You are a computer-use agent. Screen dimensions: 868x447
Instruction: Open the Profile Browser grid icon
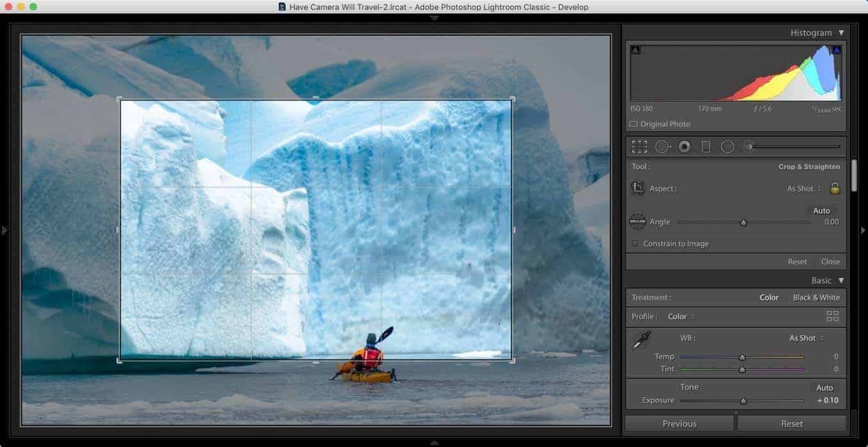click(832, 316)
